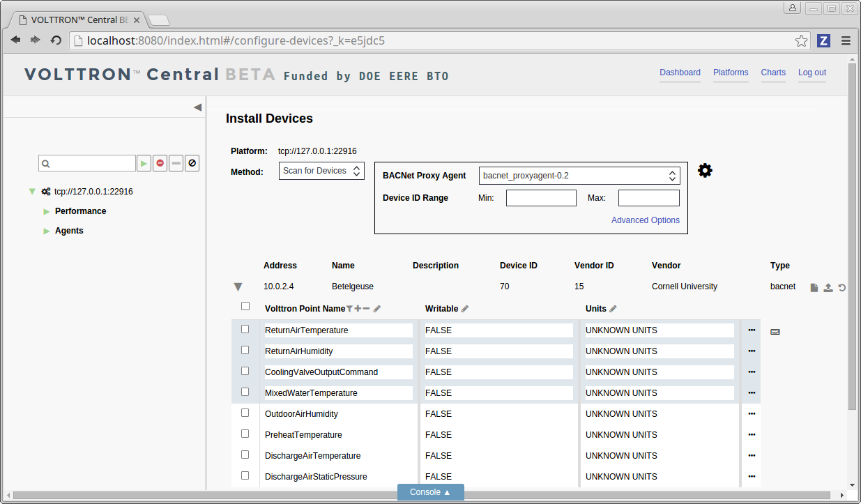Click the ReturnAirTemperature point name field
Screen dimensions: 861x504
(x=337, y=330)
